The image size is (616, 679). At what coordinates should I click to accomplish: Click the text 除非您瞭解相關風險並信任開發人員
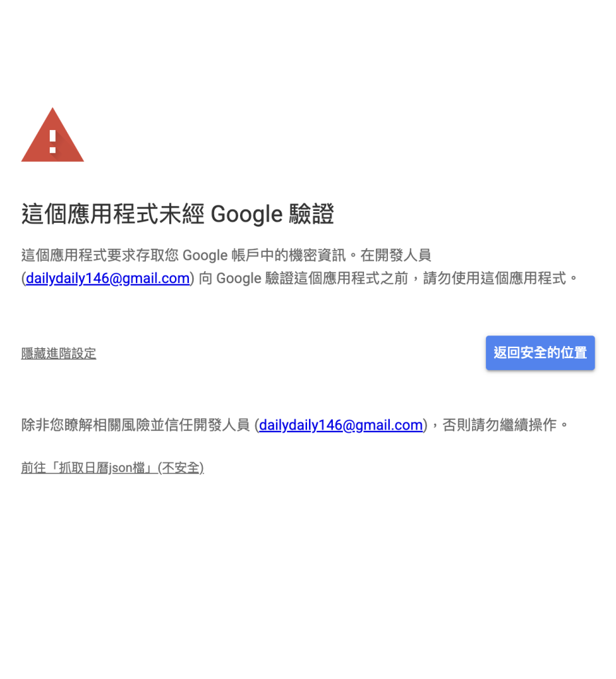[x=135, y=425]
